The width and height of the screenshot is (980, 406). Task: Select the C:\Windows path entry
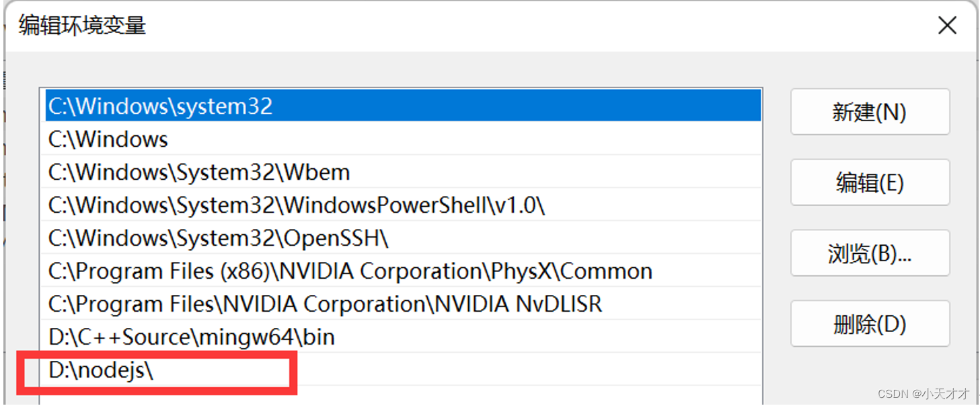point(108,139)
